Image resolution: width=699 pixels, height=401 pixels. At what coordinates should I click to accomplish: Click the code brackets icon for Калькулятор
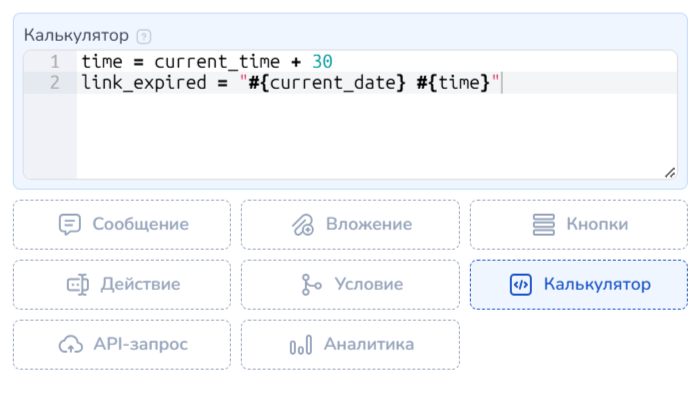click(x=520, y=285)
